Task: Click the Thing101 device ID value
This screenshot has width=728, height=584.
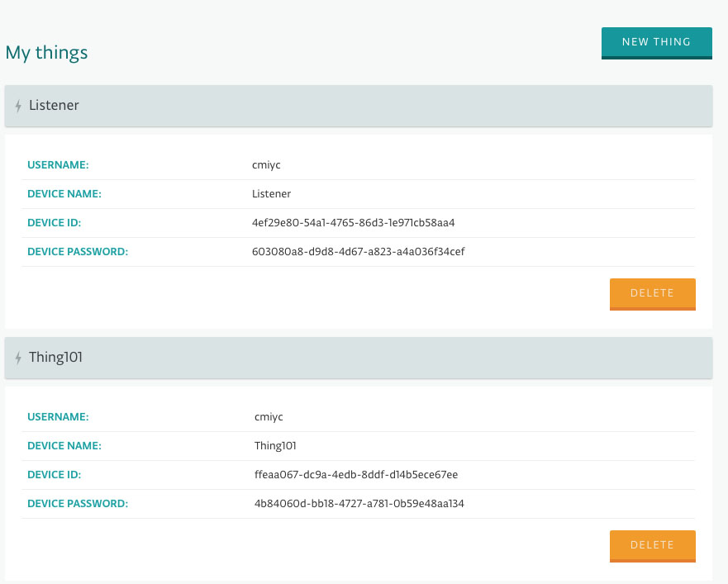Action: (356, 475)
